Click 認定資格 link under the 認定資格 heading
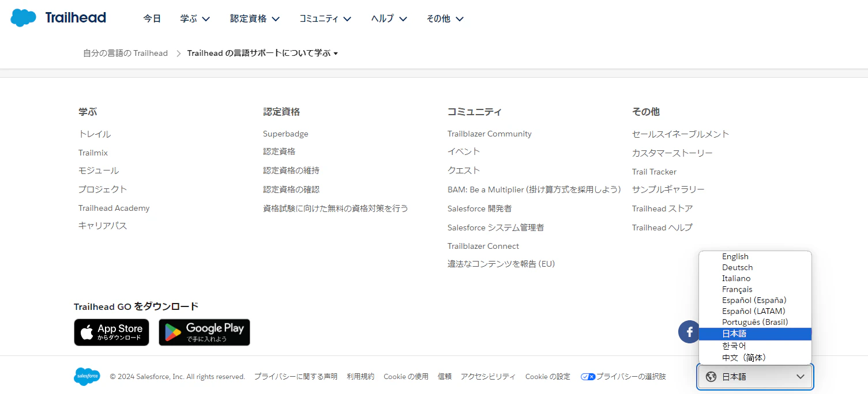This screenshot has height=394, width=868. 279,151
